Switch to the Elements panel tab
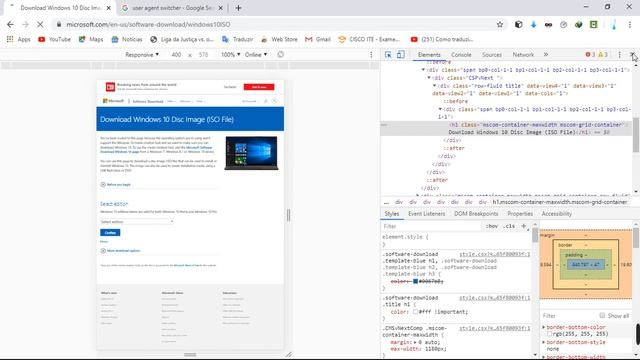 [x=429, y=55]
